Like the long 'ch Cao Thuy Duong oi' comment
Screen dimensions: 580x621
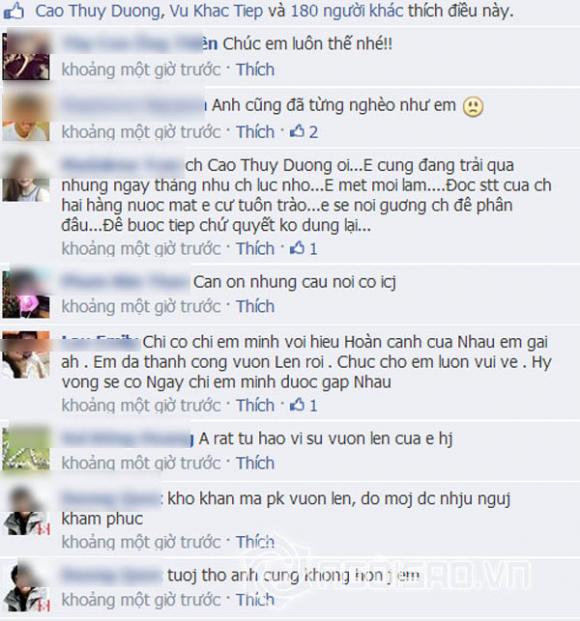[255, 249]
